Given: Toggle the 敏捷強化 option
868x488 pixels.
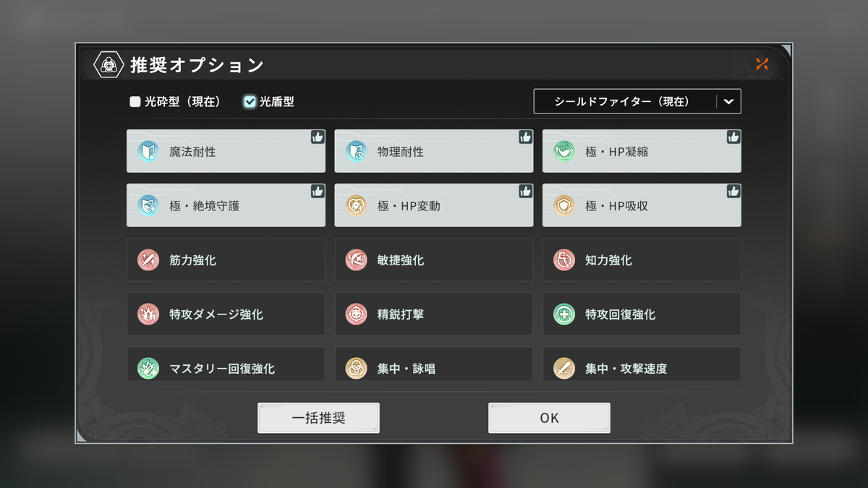Looking at the screenshot, I should [x=434, y=260].
